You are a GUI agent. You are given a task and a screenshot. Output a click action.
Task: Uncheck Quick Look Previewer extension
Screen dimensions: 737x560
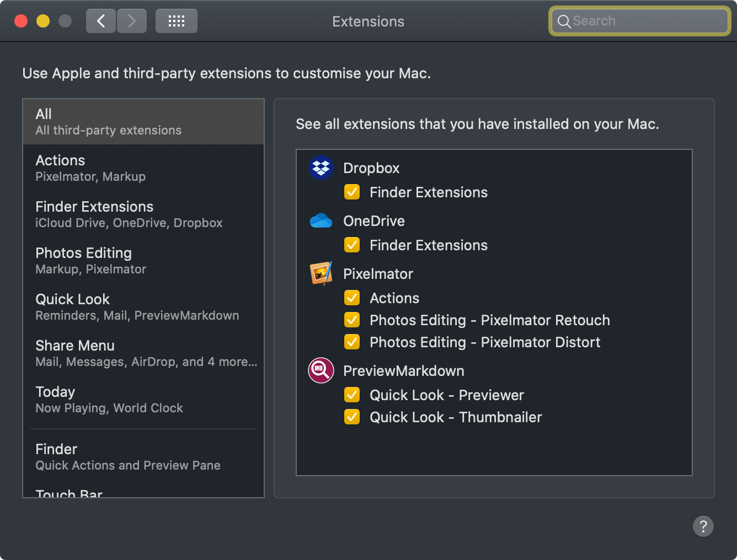point(352,395)
